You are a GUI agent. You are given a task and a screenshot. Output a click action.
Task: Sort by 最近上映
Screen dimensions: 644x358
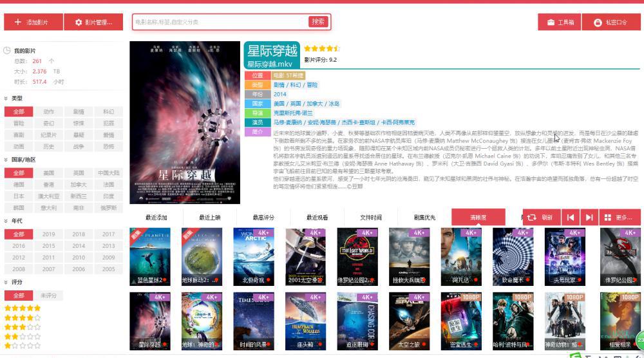click(x=210, y=217)
